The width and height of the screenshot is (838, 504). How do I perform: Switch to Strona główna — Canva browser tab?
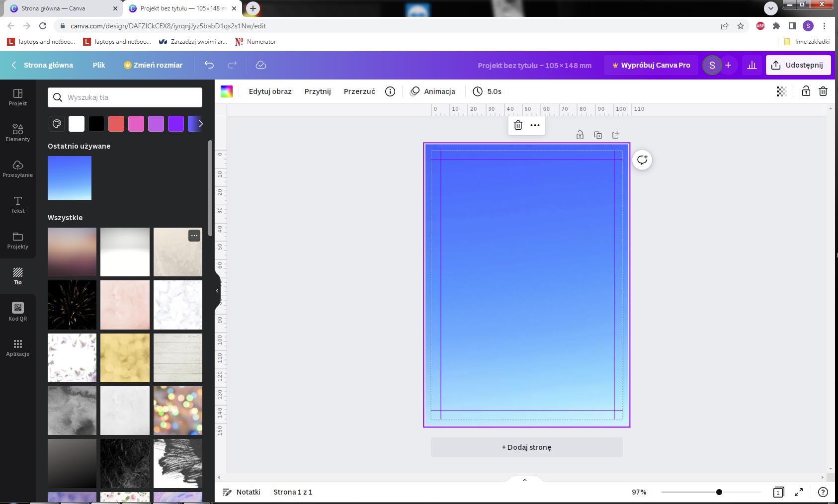[x=63, y=8]
